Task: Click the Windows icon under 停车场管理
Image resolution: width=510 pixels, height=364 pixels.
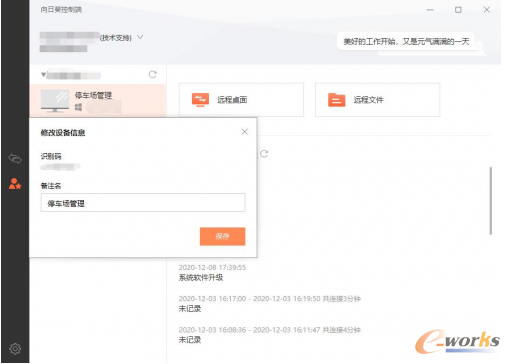Action: pyautogui.click(x=78, y=107)
